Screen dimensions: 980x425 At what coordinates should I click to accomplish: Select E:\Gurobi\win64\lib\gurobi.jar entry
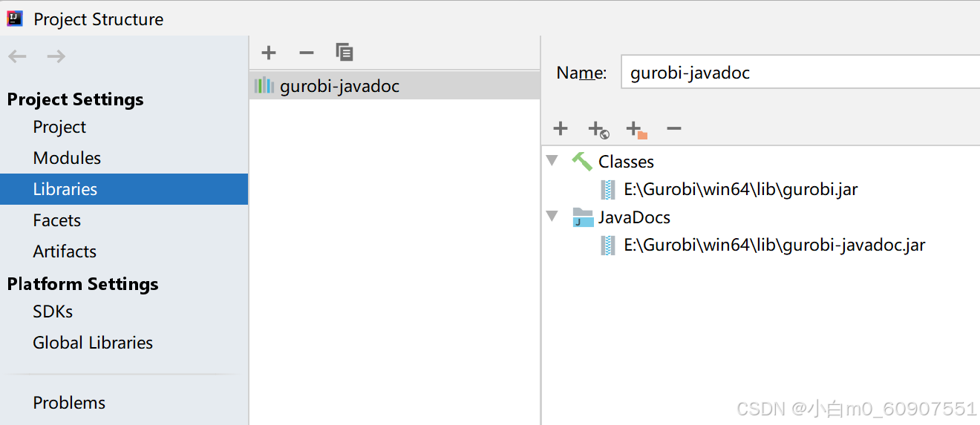coord(740,189)
